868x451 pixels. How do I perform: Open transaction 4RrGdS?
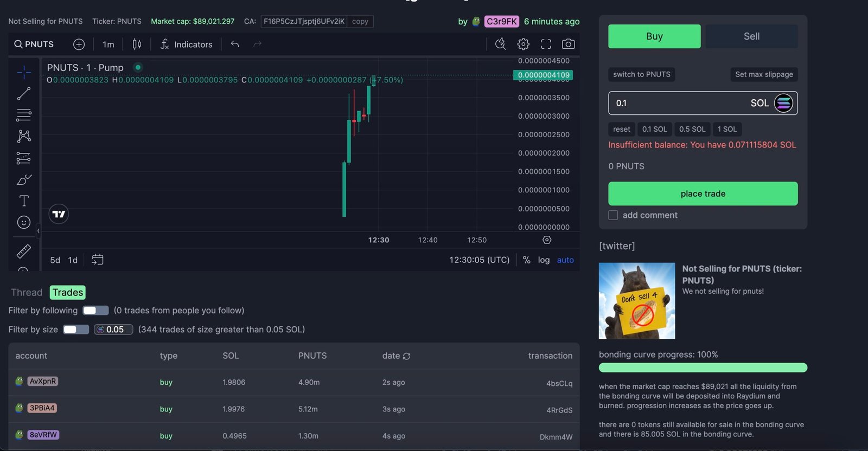(559, 410)
